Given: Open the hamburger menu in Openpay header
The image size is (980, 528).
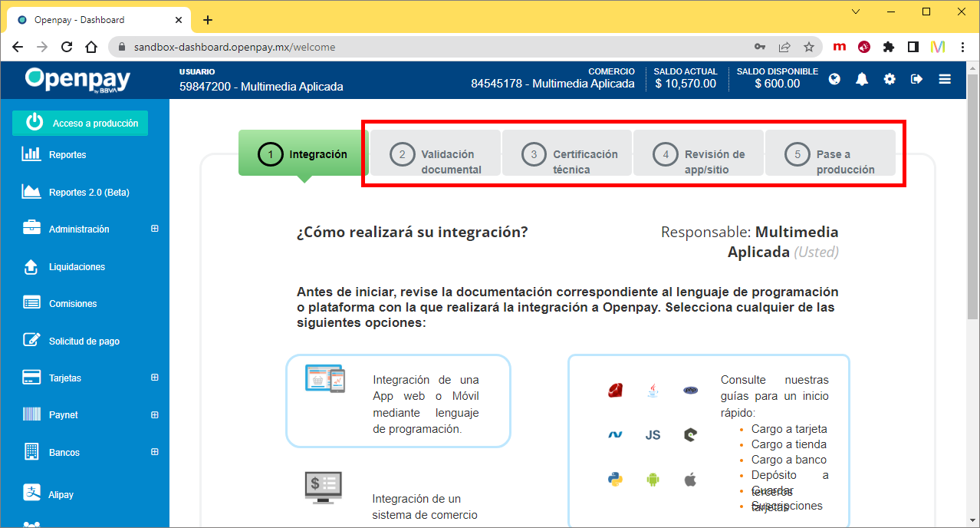Looking at the screenshot, I should [945, 79].
